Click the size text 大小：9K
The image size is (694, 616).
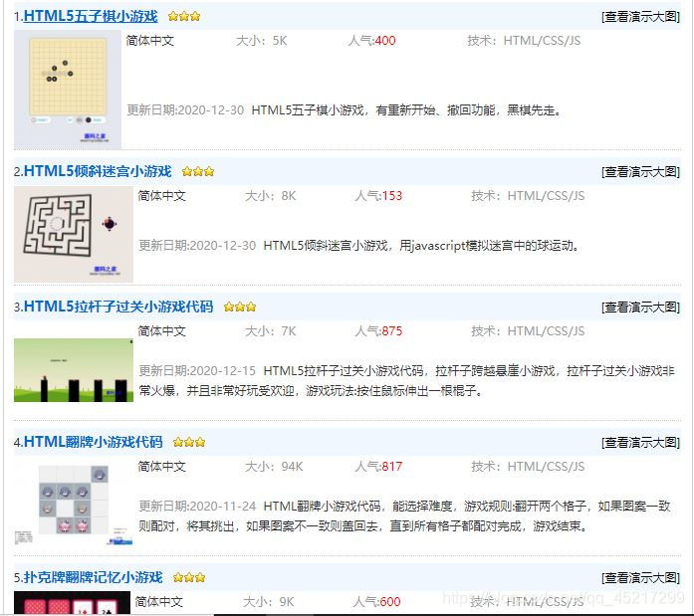269,602
